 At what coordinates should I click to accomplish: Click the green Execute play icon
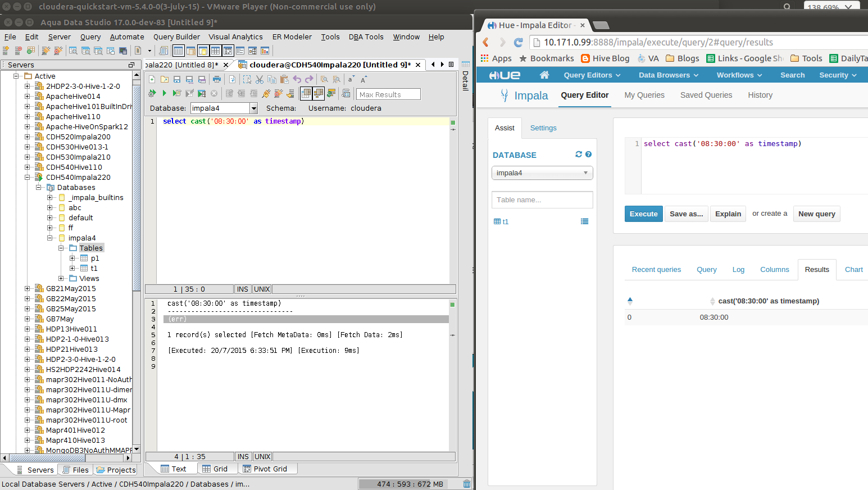pyautogui.click(x=164, y=93)
